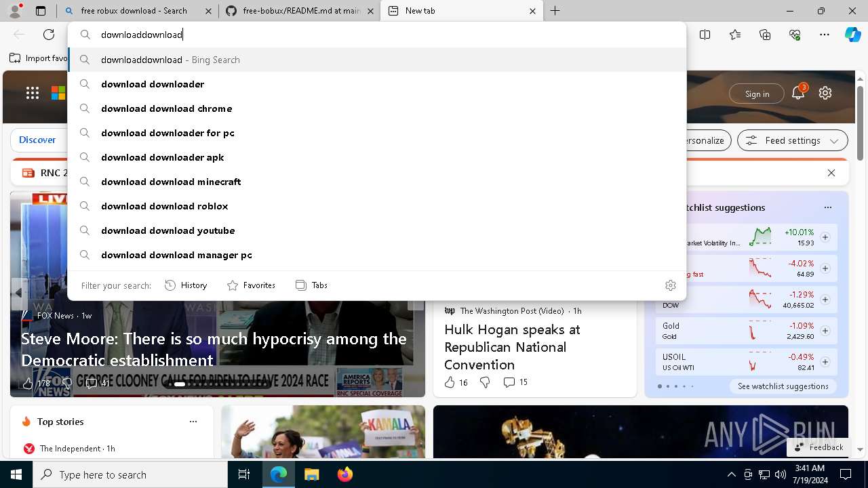Go to previous carousel slide arrow
The image size is (868, 488).
coord(19,293)
